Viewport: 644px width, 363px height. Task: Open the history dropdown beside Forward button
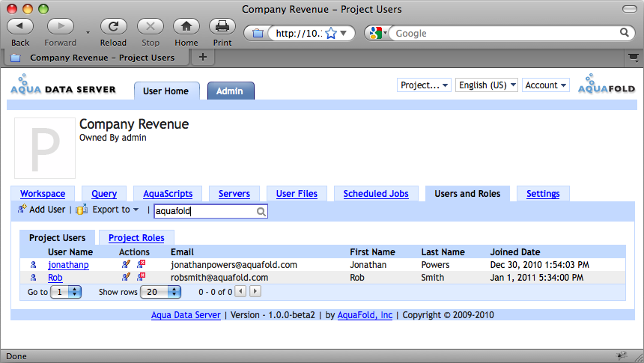[88, 32]
